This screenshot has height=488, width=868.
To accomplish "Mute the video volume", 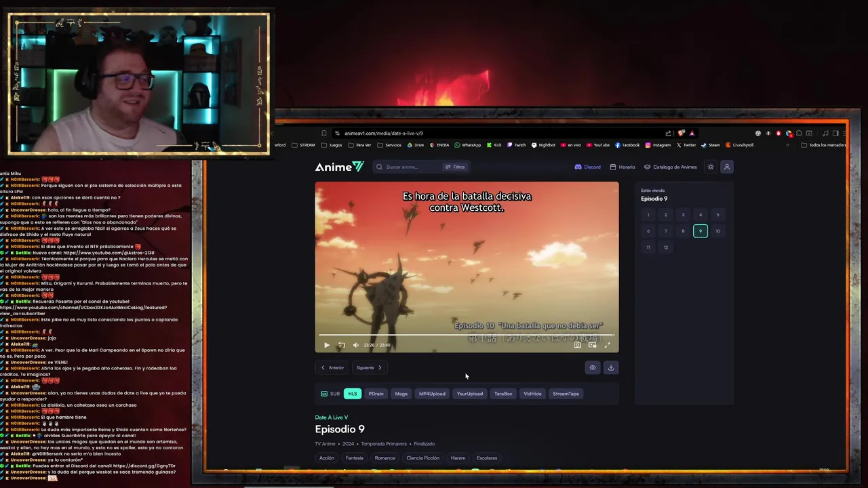I will tap(355, 345).
